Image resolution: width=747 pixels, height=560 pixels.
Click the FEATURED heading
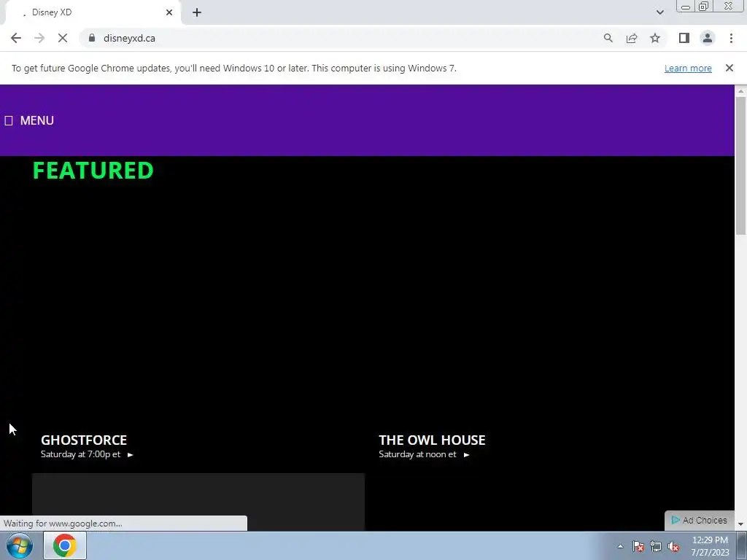click(93, 171)
